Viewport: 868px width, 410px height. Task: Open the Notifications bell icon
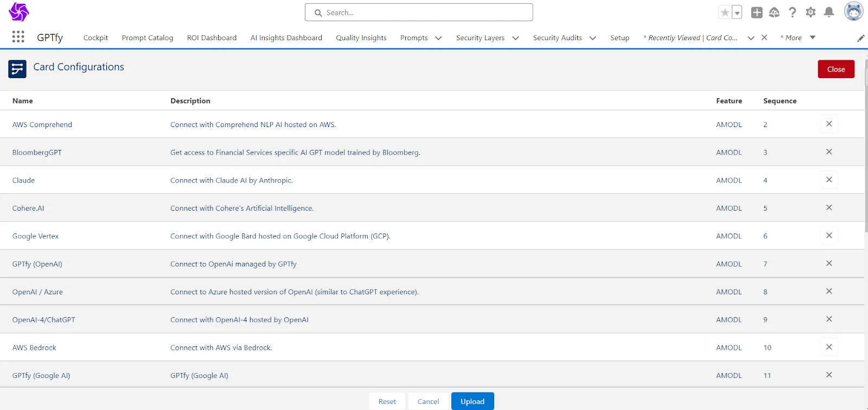[x=829, y=12]
